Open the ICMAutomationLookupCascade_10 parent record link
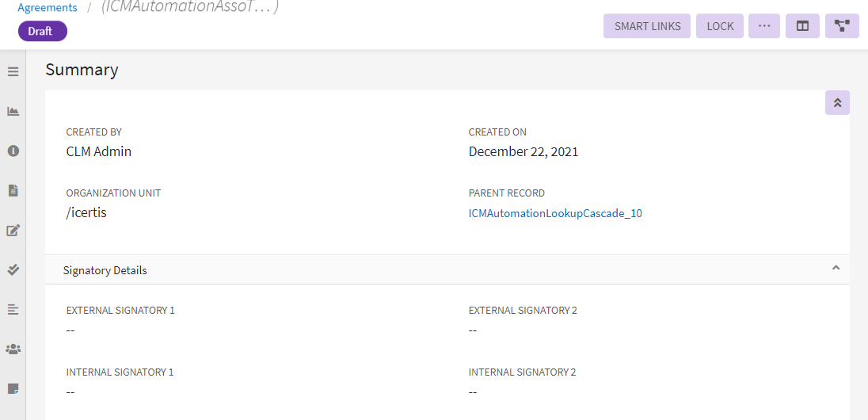The image size is (868, 420). (x=555, y=213)
